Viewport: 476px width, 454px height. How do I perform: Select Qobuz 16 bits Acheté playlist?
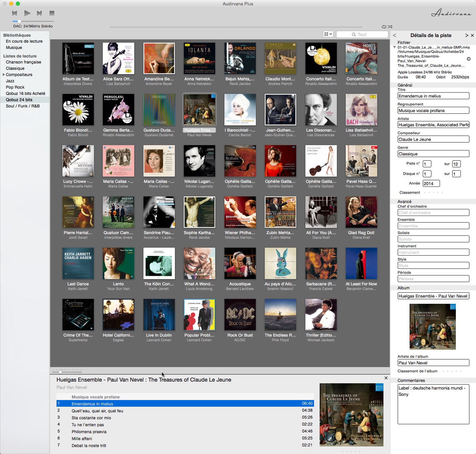[25, 94]
